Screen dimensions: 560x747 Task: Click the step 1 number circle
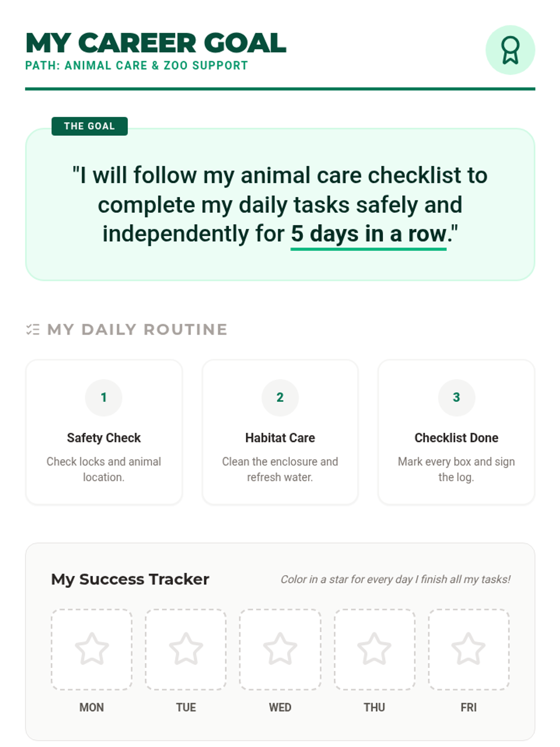104,397
